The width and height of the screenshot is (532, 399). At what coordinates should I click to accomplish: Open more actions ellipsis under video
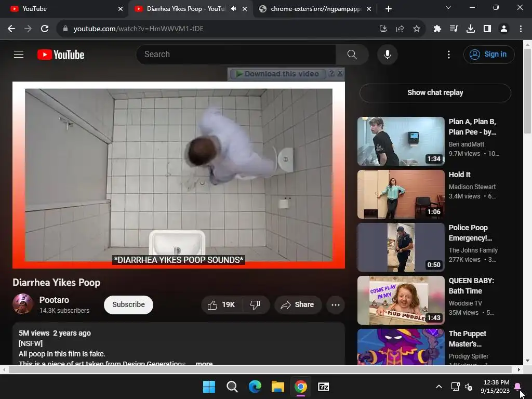tap(336, 304)
